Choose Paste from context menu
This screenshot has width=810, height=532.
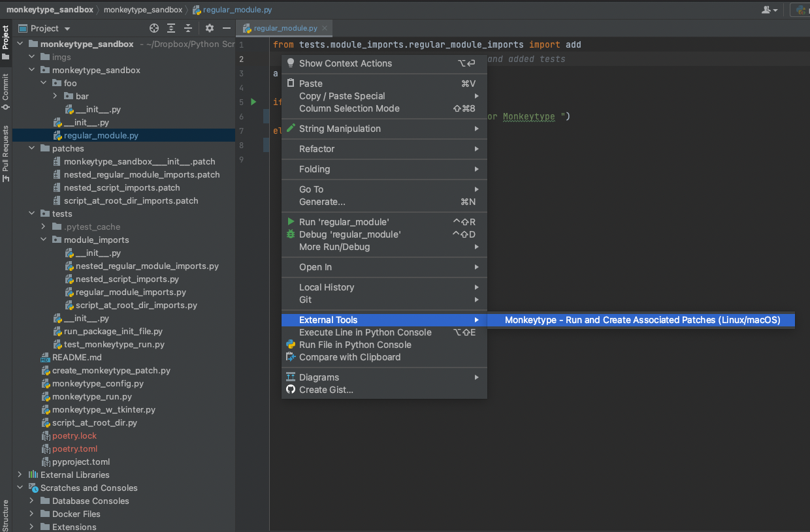click(x=384, y=84)
